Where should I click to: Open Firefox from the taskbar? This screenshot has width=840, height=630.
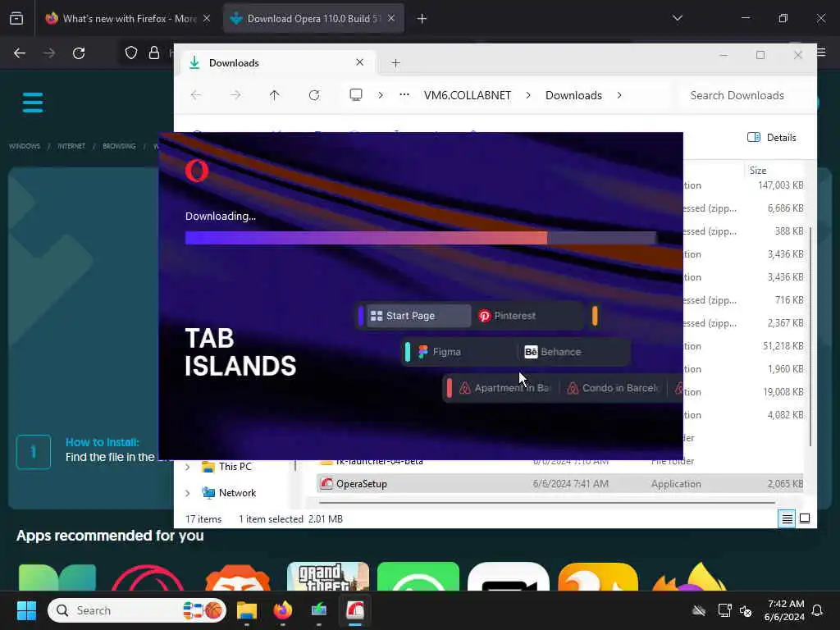283,610
